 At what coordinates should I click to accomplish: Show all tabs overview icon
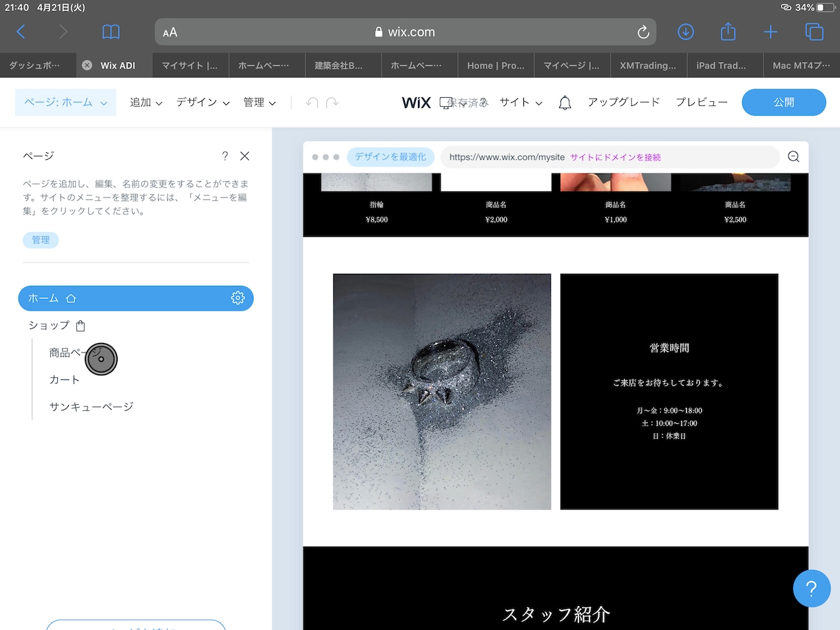click(814, 32)
